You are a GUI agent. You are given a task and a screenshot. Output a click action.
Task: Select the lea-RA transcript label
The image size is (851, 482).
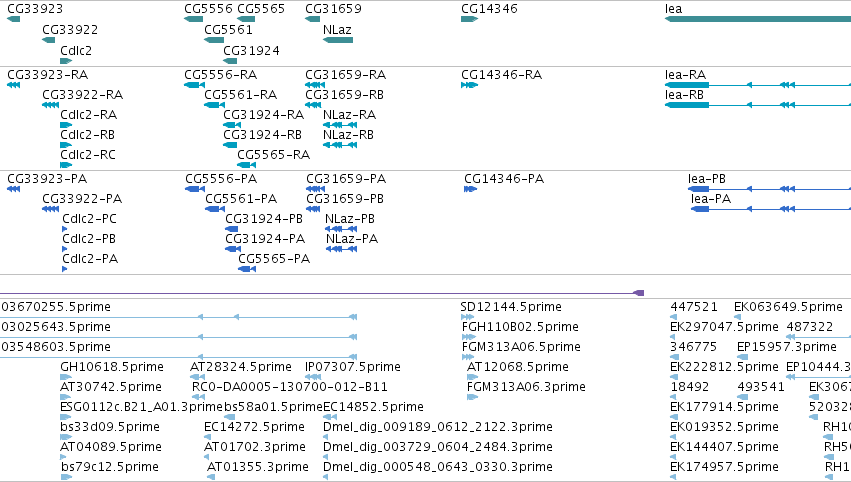coord(685,75)
